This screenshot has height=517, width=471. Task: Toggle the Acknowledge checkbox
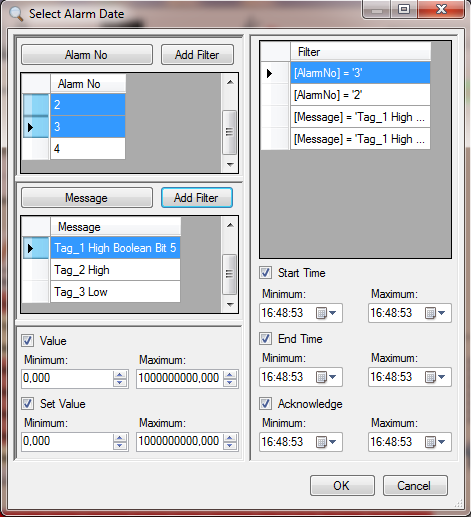[265, 404]
